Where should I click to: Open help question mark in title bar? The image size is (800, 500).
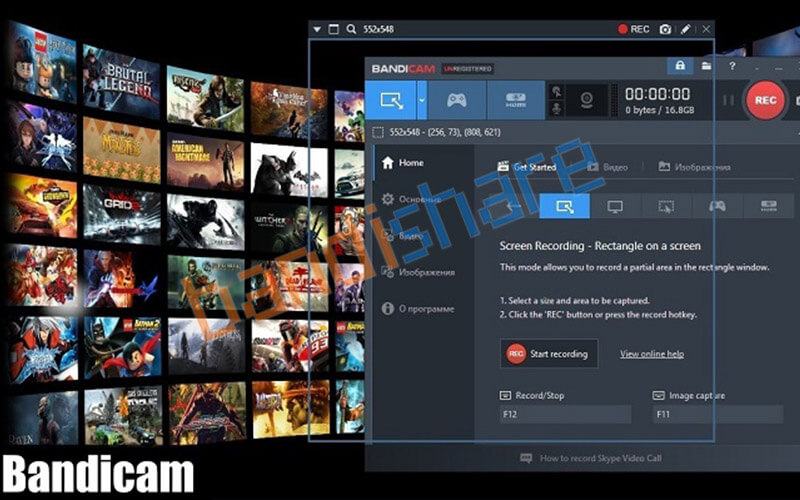click(732, 66)
